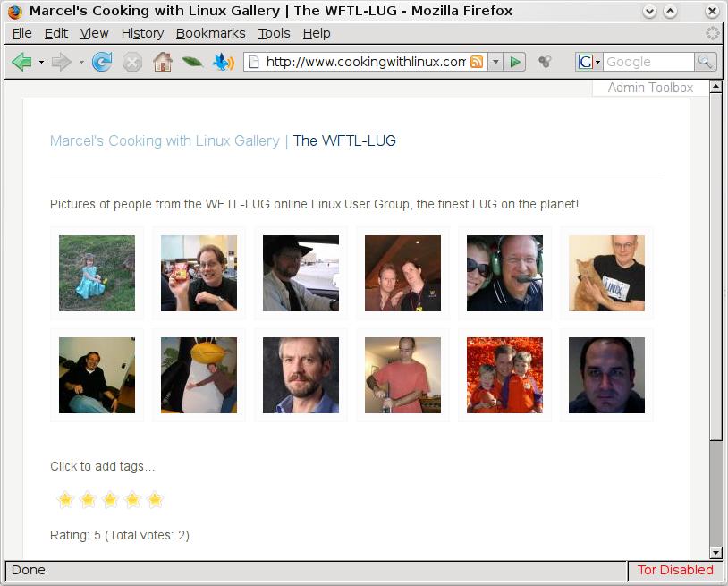The height and width of the screenshot is (586, 728).
Task: Open the Admin Toolbox tab
Action: [650, 88]
